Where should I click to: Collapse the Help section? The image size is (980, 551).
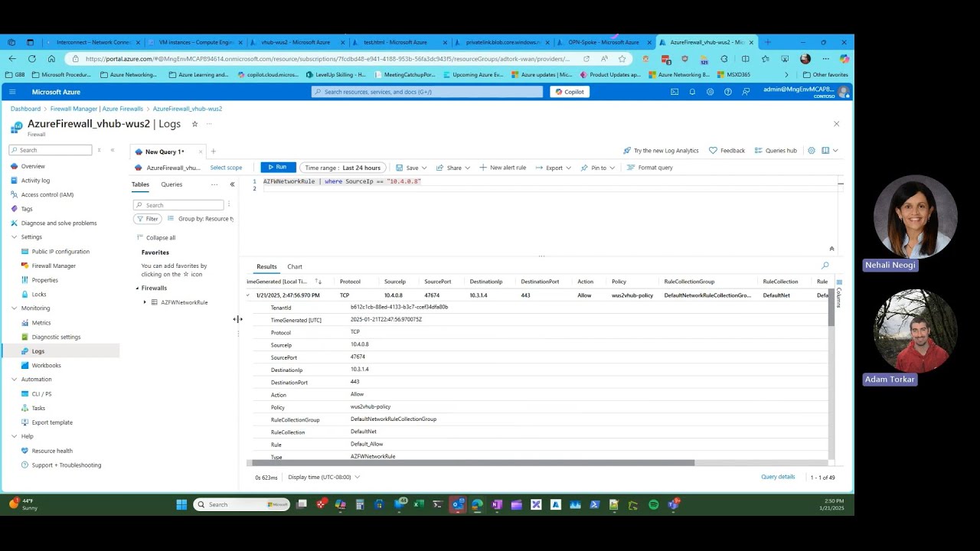(14, 436)
